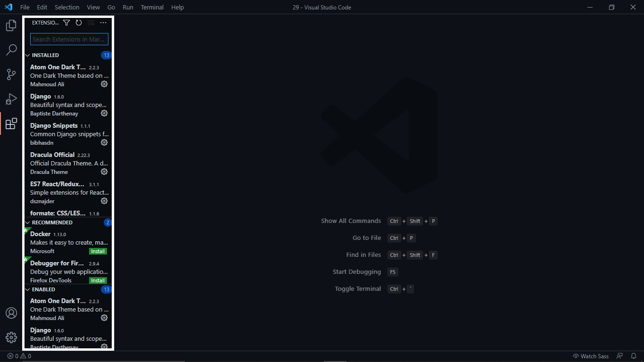
Task: Refresh the extensions list
Action: [79, 23]
